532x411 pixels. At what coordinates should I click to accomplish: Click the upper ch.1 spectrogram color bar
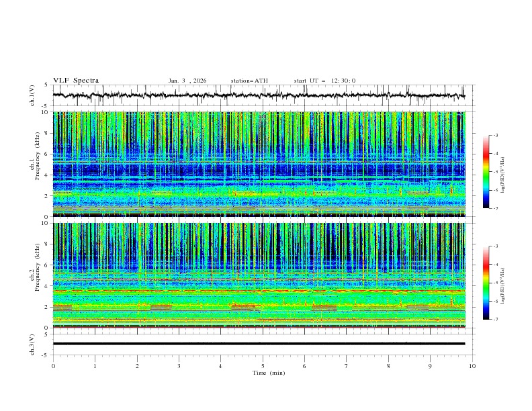[486, 172]
